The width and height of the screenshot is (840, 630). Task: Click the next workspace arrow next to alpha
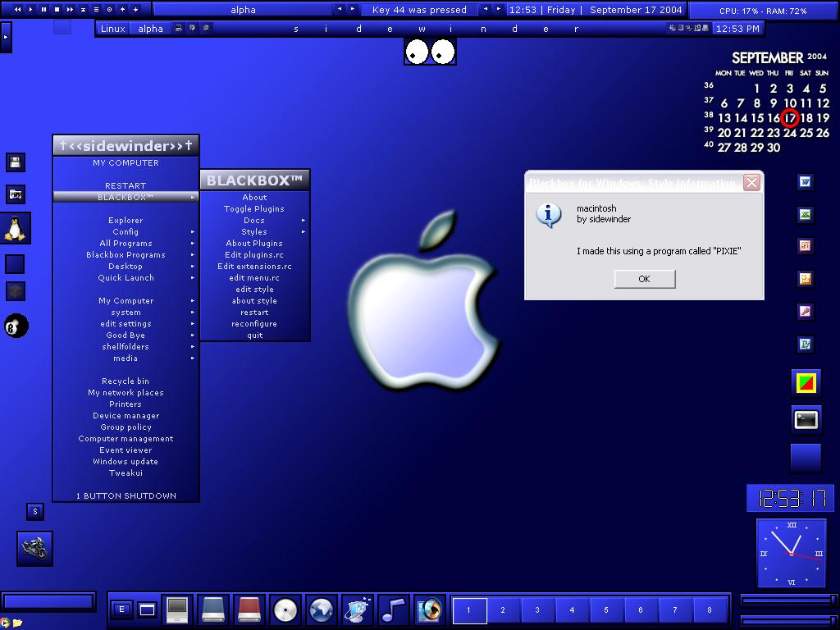(353, 9)
